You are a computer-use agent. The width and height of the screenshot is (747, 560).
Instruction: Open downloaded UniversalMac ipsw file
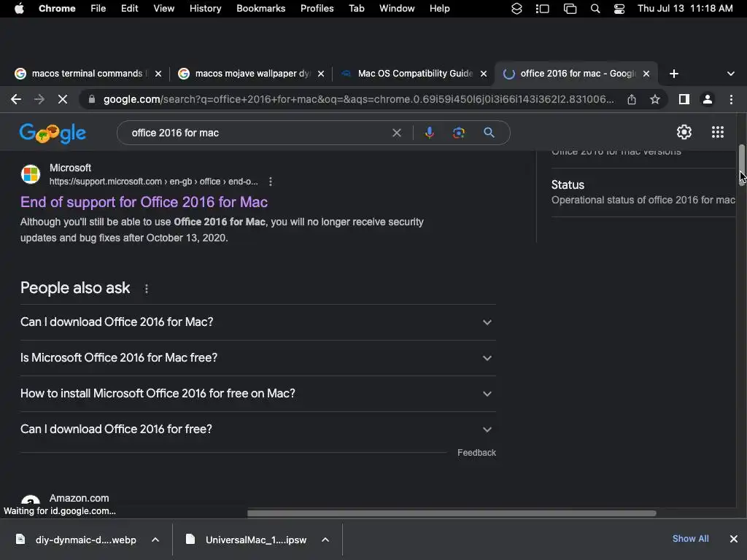(247, 540)
